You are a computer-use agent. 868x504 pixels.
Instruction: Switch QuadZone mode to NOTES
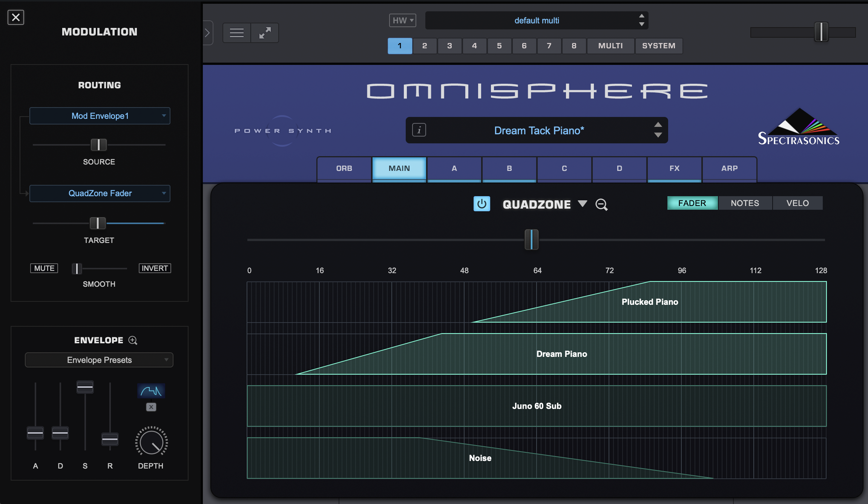coord(745,203)
